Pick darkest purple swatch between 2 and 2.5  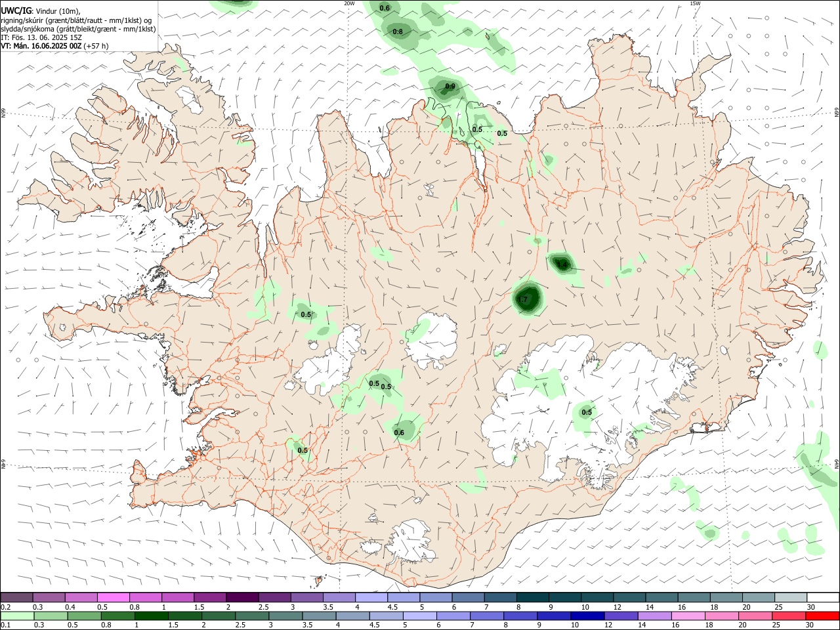pos(242,598)
